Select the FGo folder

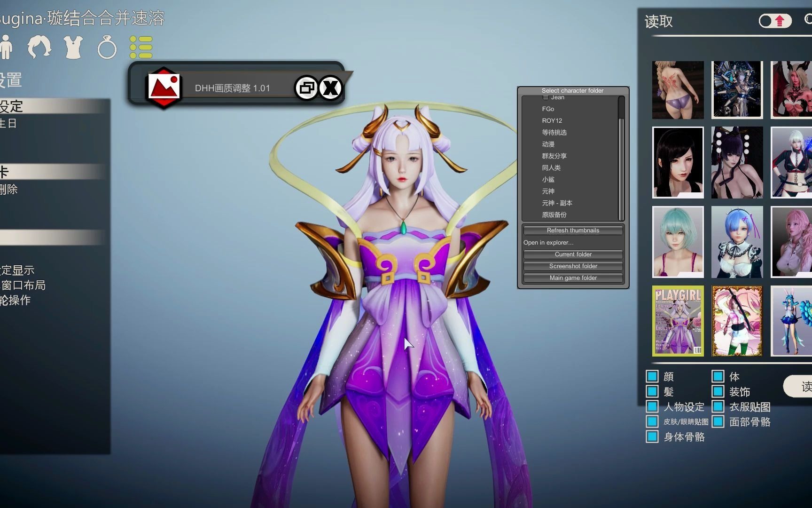tap(548, 109)
